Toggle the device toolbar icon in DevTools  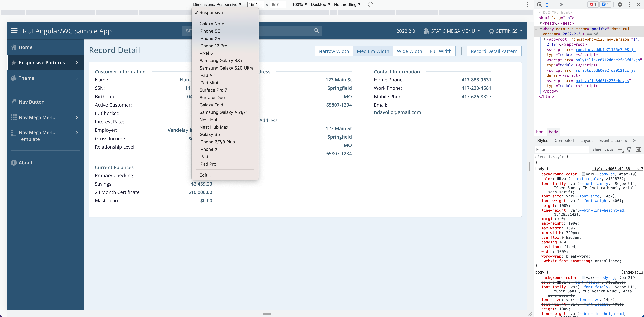[x=549, y=4]
